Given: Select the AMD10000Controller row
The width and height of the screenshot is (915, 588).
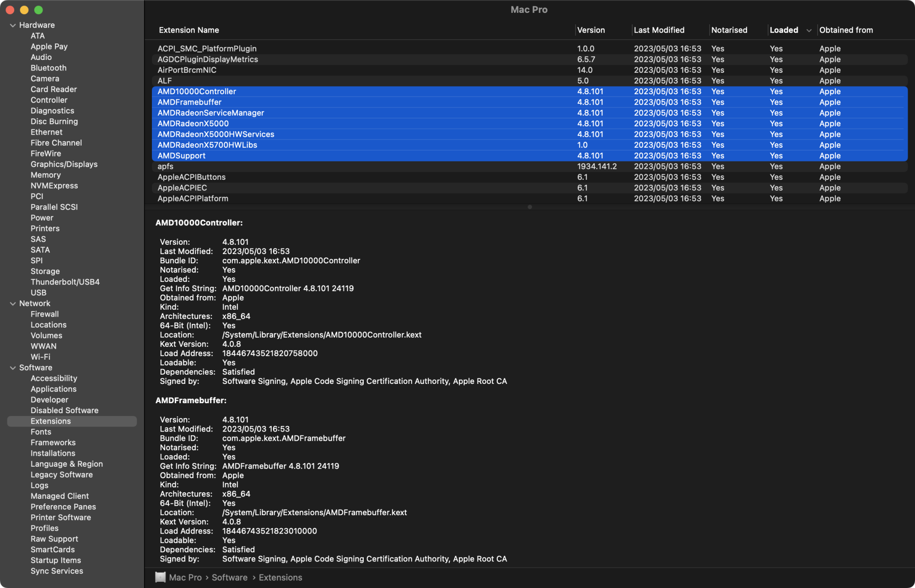Looking at the screenshot, I should click(529, 92).
